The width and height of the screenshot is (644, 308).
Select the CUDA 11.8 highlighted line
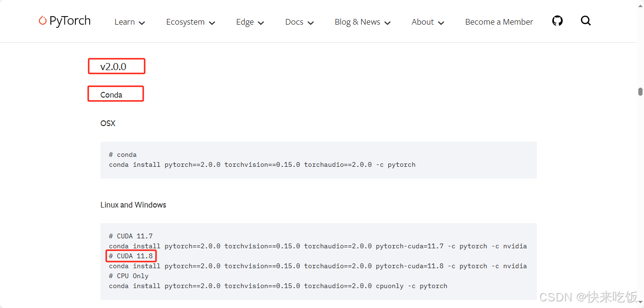131,256
